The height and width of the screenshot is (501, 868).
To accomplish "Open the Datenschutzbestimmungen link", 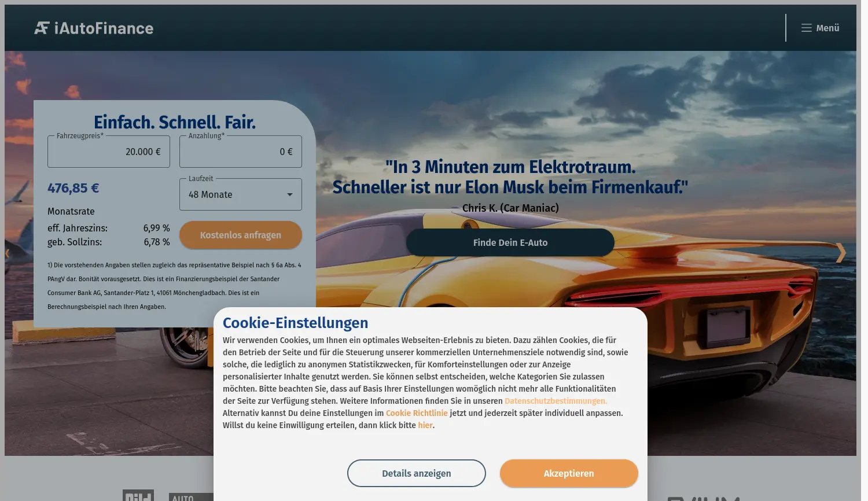I will [556, 401].
